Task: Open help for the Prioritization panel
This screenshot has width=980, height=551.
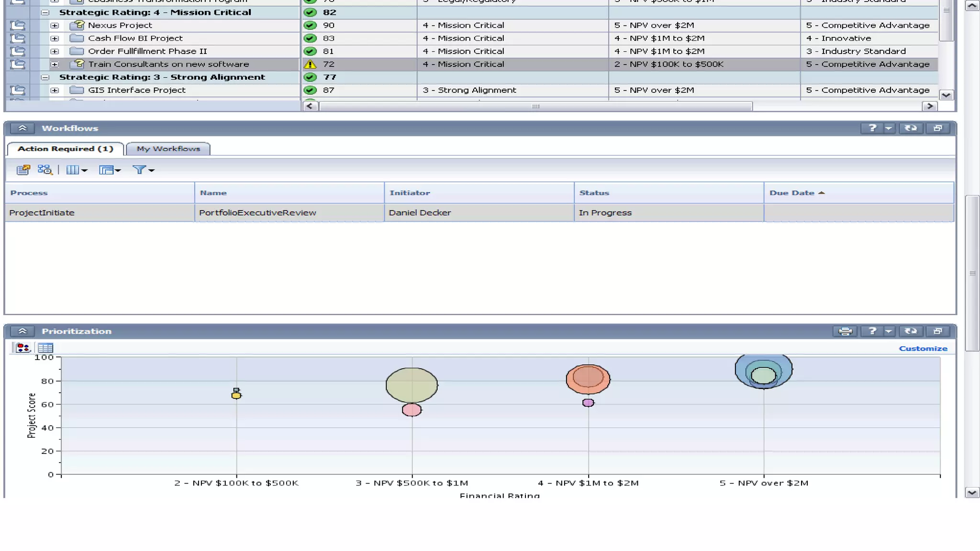Action: pyautogui.click(x=872, y=331)
